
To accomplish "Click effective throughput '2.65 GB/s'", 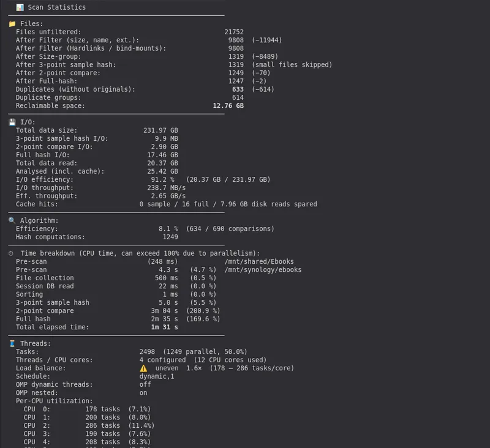I will (x=168, y=196).
